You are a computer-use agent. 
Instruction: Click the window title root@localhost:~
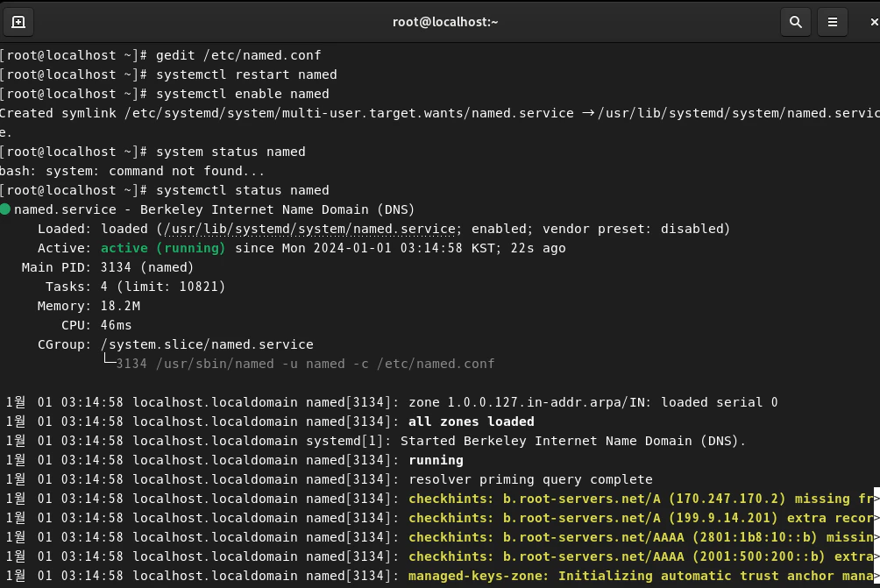coord(445,22)
